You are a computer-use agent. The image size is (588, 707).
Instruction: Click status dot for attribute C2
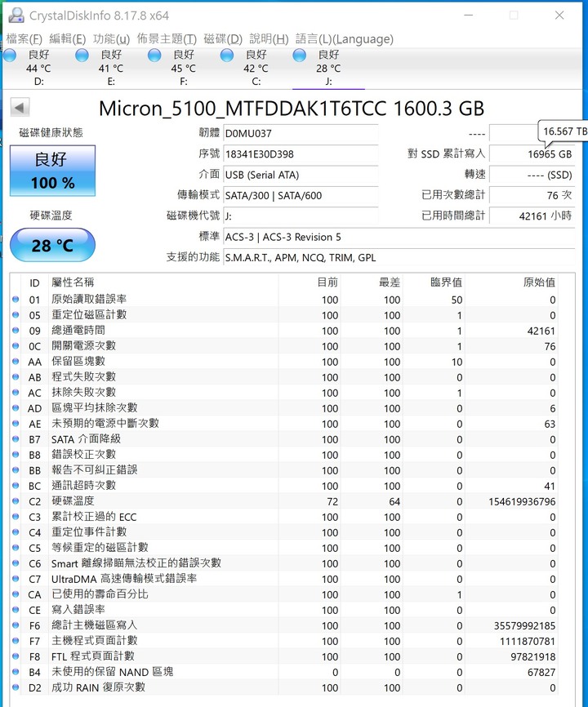(16, 501)
